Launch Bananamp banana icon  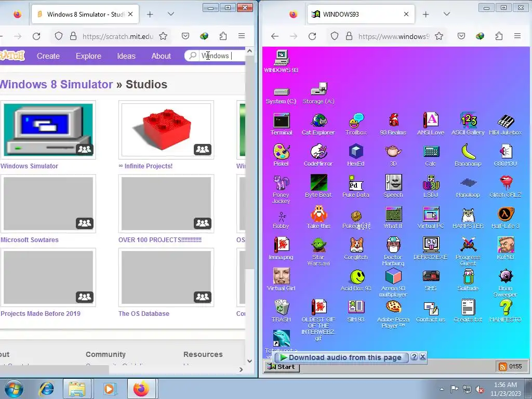pyautogui.click(x=468, y=155)
